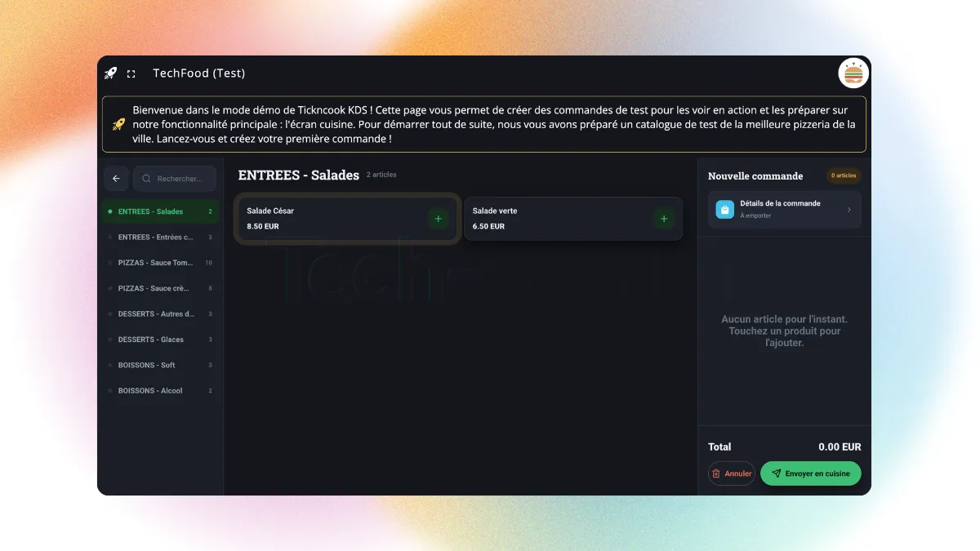Click the Annuler button
Screen dimensions: 980x551
732,473
